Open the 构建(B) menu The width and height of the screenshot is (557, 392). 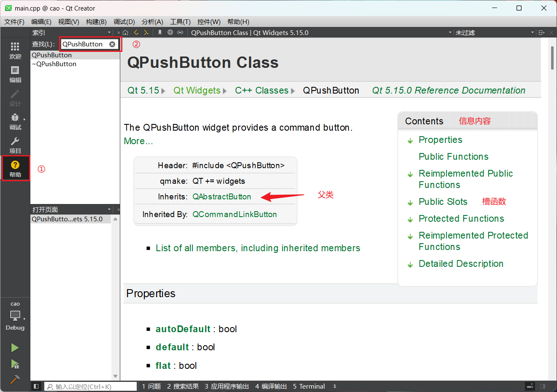pyautogui.click(x=96, y=21)
